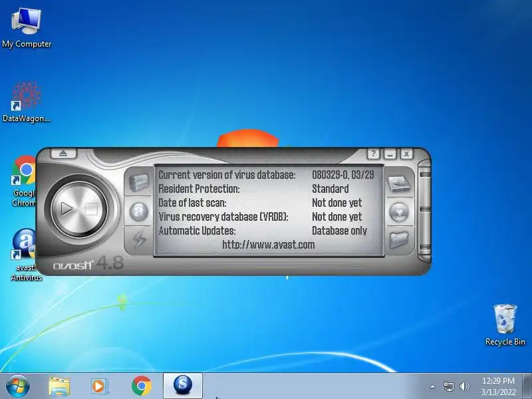Click the 'Standard' protection value
The height and width of the screenshot is (399, 532).
point(330,189)
